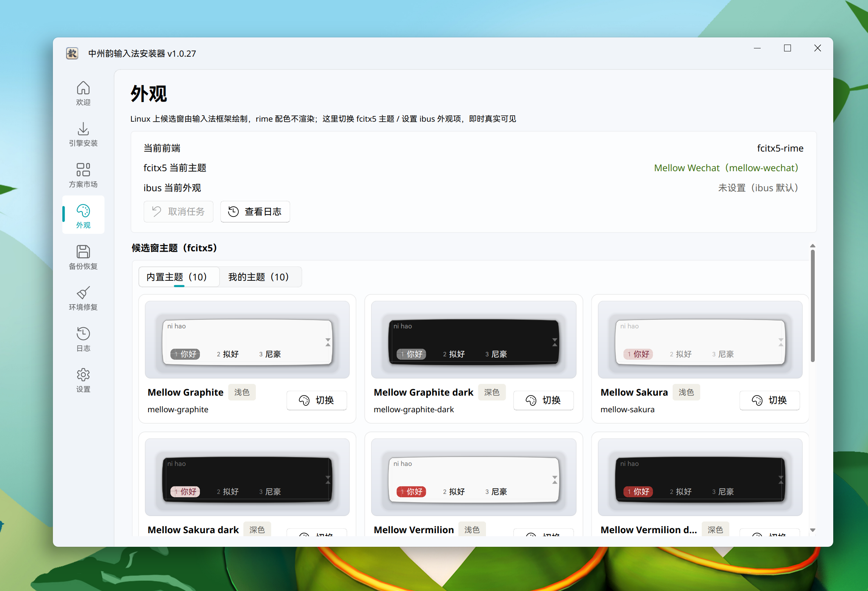Open the 日志 history clock icon
The width and height of the screenshot is (868, 591).
click(83, 334)
